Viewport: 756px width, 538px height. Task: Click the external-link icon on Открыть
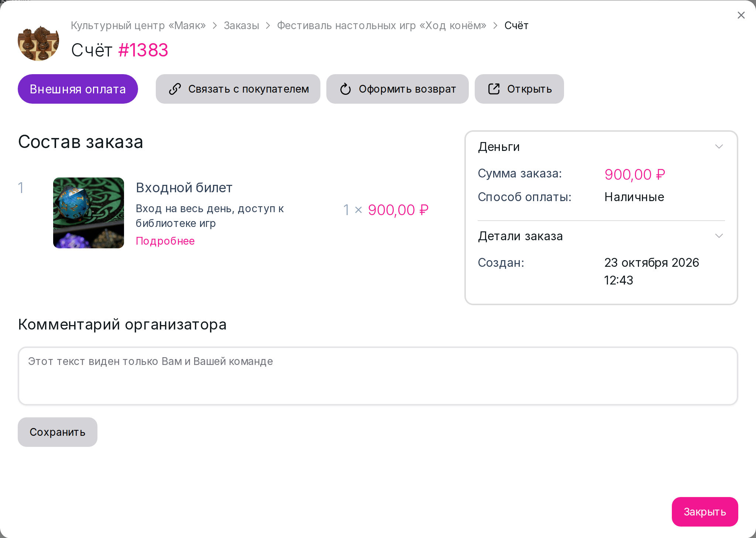(494, 89)
